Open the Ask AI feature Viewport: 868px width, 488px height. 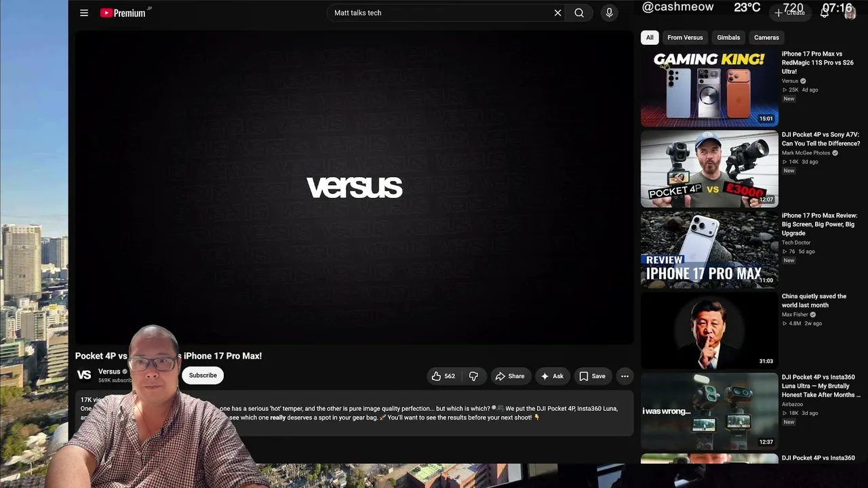pos(552,376)
